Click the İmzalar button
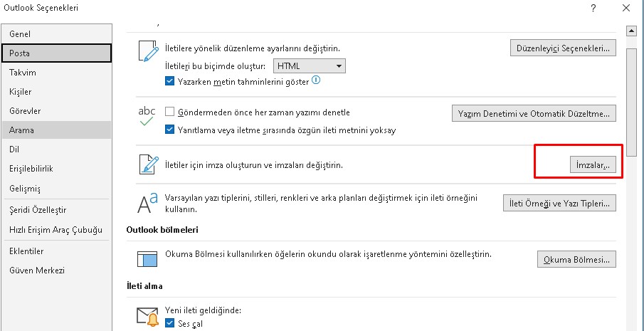 pos(593,165)
